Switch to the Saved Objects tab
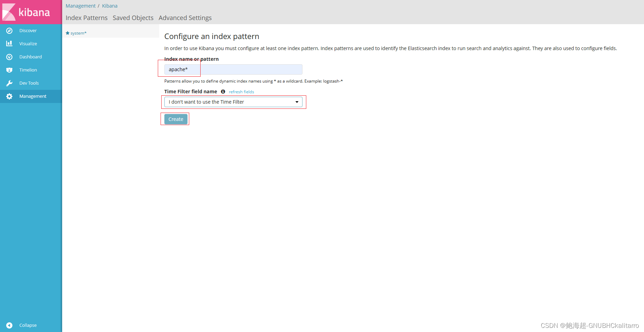Screen dimensions: 644x332 pos(133,18)
